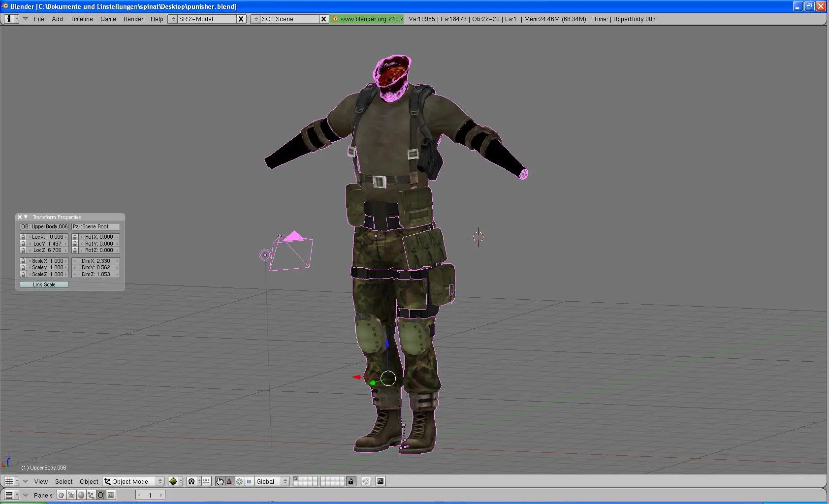Edit the OB: UpperBody.006 name field

coord(44,226)
